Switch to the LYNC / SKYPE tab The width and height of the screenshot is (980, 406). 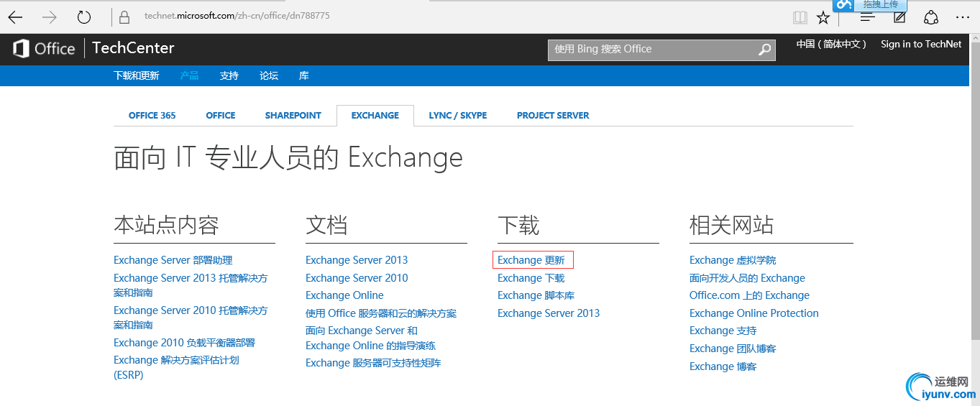coord(458,115)
